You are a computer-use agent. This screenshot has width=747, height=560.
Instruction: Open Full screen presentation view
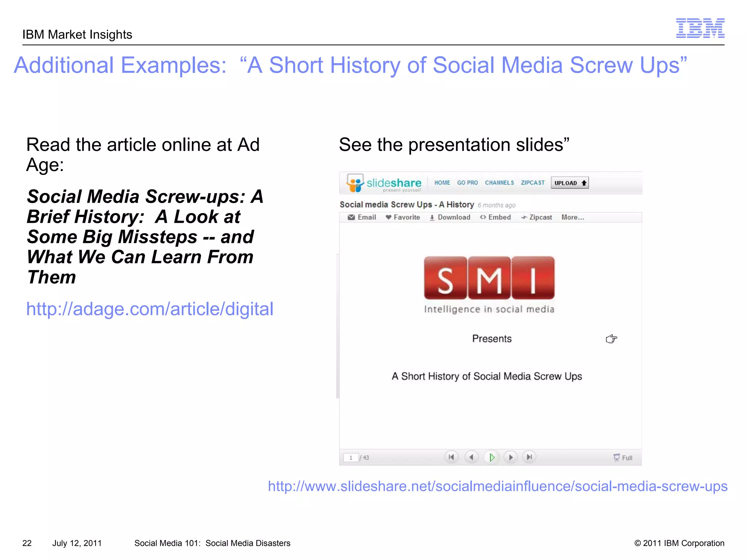tap(623, 458)
